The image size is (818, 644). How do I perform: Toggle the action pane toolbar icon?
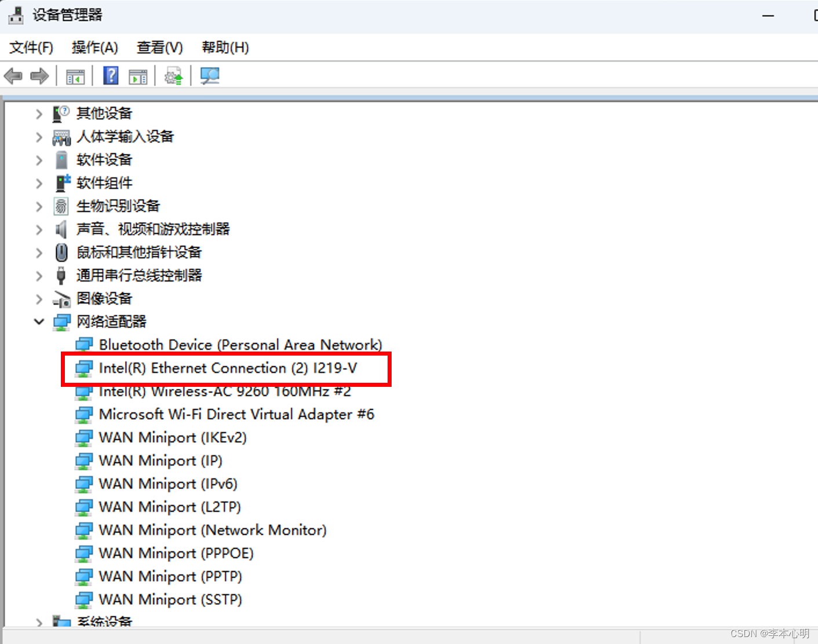click(138, 76)
